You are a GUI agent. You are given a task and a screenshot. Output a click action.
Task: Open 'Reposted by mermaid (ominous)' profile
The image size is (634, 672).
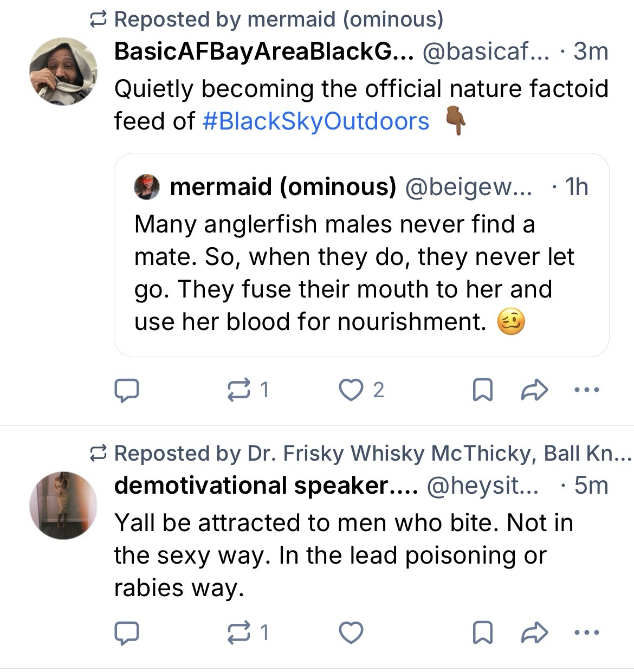(x=279, y=20)
